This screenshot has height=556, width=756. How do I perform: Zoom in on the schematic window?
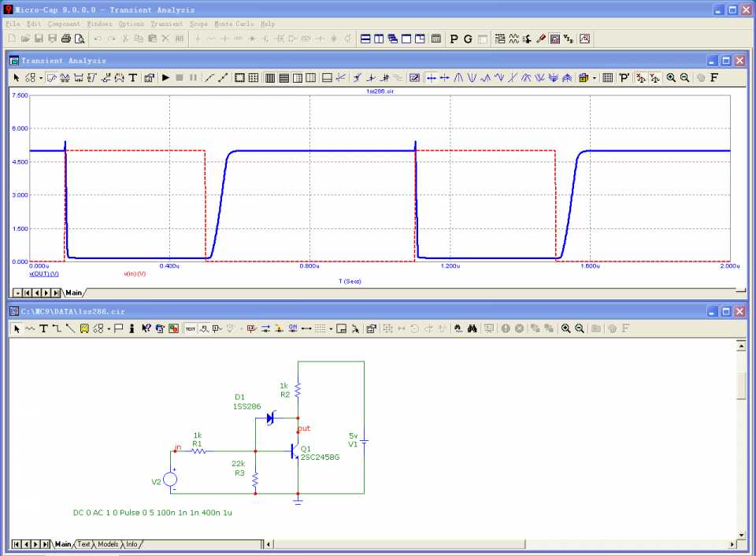(x=565, y=328)
